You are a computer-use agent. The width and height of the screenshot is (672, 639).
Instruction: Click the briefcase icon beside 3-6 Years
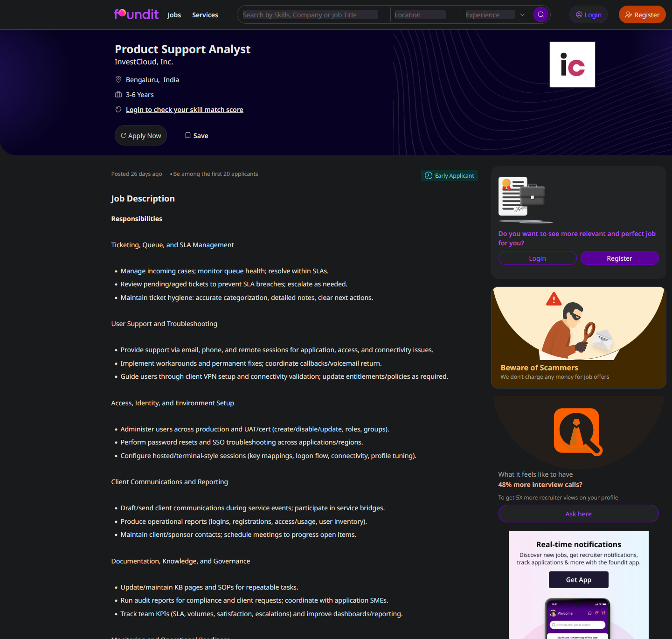pos(118,95)
